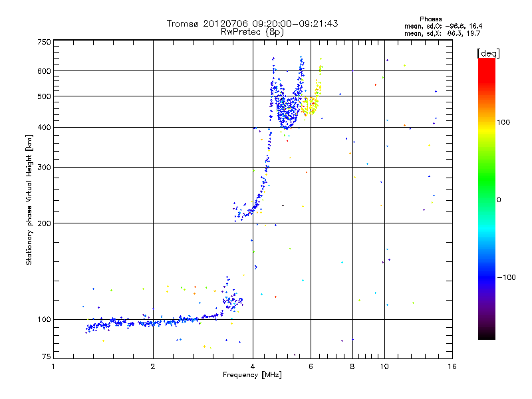Click the y-axis tick label '75'
The image size is (532, 399).
coord(47,356)
